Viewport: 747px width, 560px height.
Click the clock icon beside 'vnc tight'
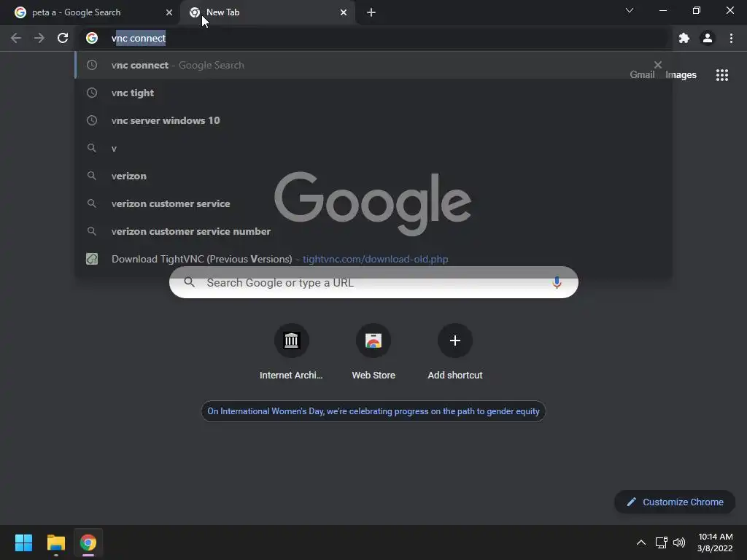[92, 93]
